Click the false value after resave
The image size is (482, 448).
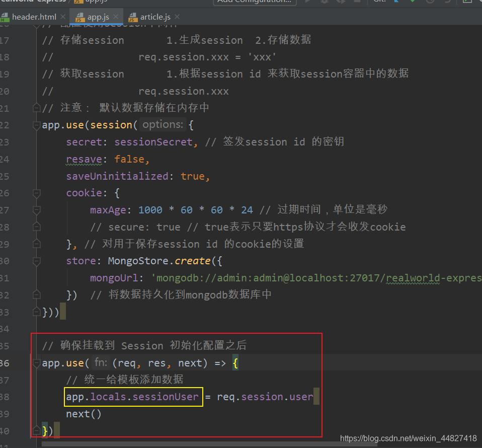pos(129,159)
